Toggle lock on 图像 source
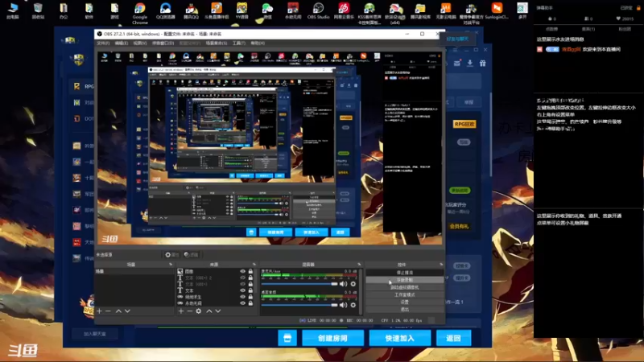 click(x=250, y=271)
